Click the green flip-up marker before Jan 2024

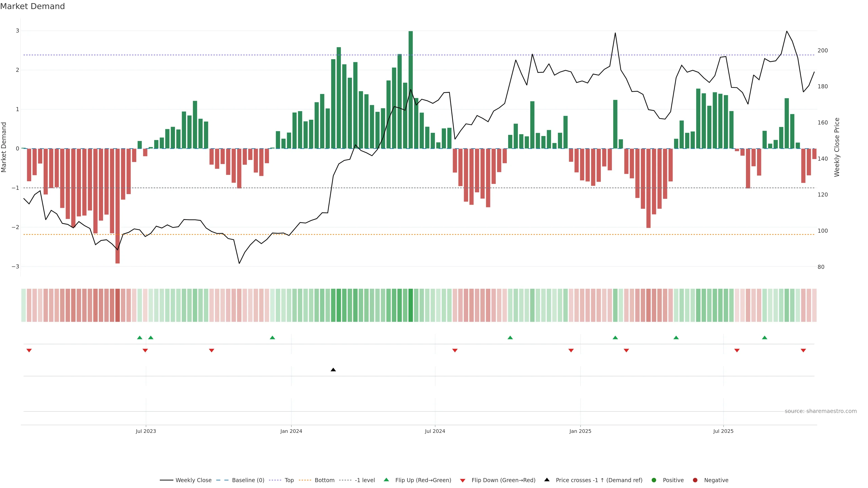tap(272, 338)
